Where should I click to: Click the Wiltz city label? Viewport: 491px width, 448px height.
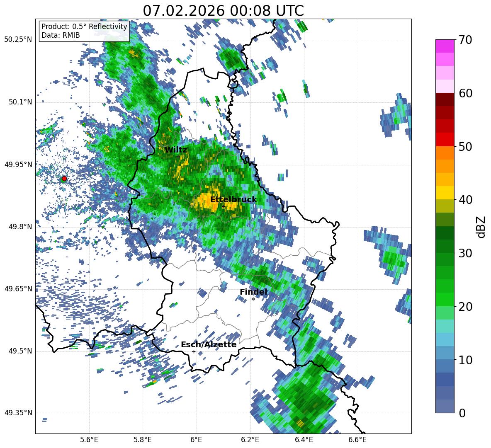tap(176, 150)
